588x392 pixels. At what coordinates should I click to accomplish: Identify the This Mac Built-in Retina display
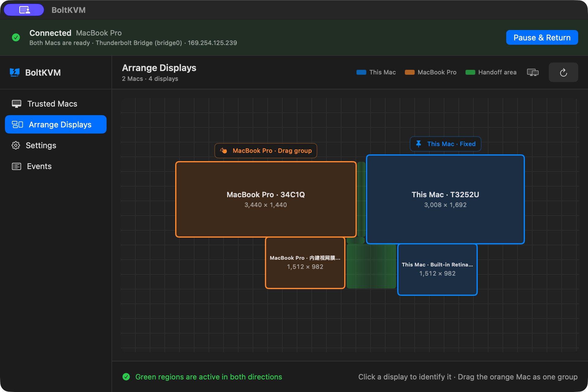coord(437,269)
